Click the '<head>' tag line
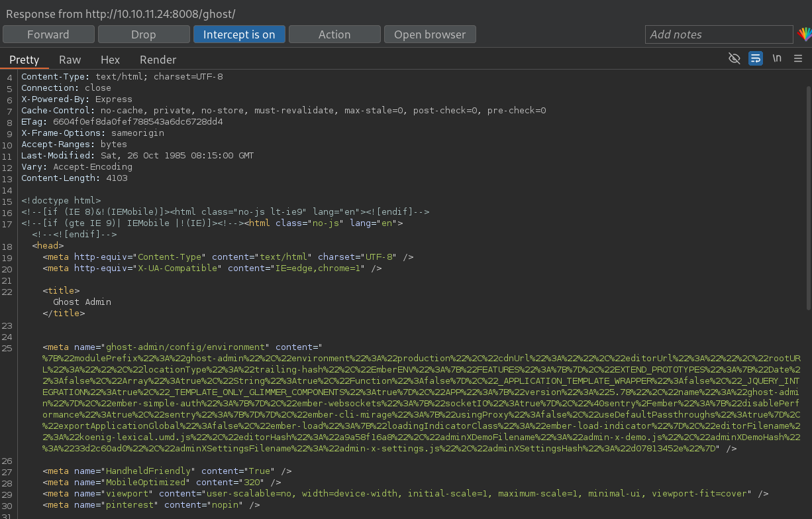812x519 pixels. (x=48, y=246)
